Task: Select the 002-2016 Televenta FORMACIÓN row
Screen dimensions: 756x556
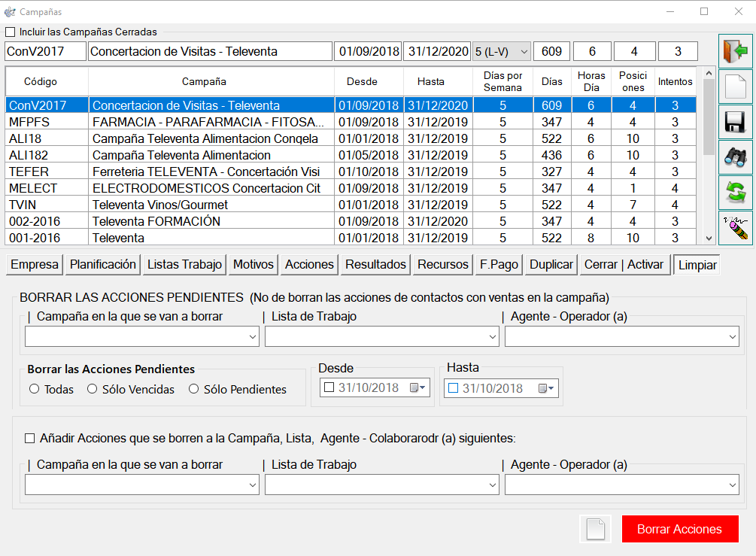Action: [351, 221]
